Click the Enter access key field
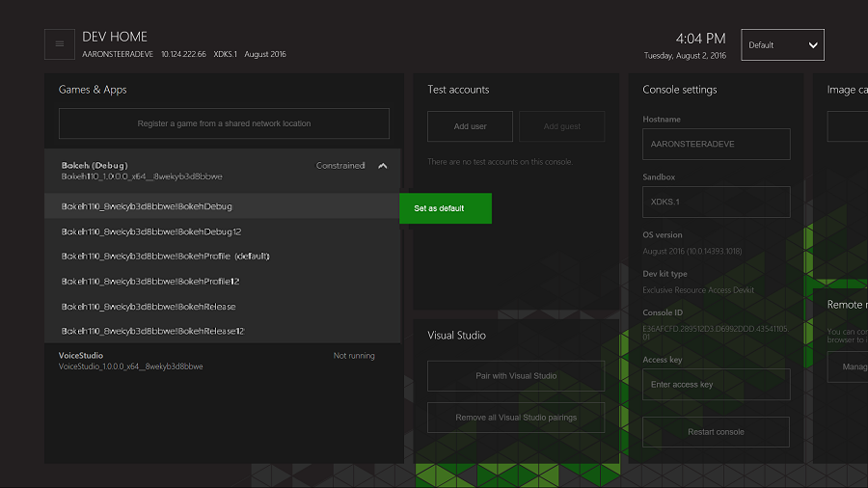This screenshot has width=868, height=488. click(716, 384)
